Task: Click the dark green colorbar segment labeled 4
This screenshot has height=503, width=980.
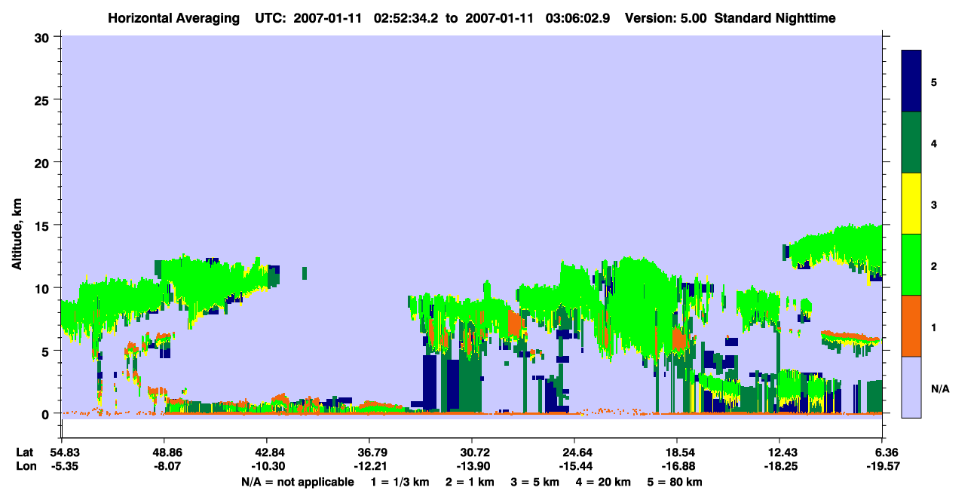Action: 911,143
